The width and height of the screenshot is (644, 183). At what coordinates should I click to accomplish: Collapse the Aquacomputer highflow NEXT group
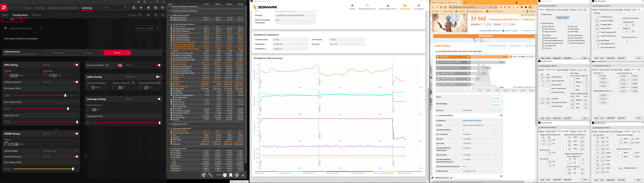pos(169,128)
